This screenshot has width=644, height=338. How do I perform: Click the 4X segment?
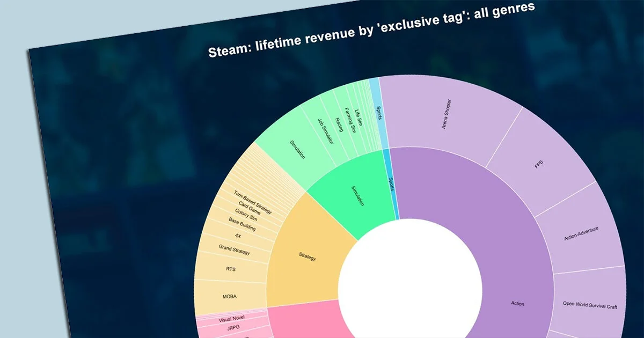pos(238,236)
